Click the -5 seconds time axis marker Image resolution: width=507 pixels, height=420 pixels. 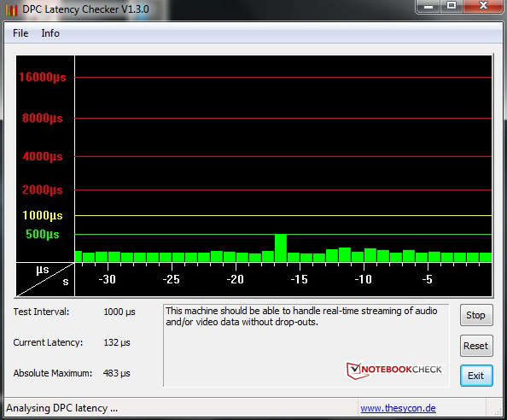(427, 279)
